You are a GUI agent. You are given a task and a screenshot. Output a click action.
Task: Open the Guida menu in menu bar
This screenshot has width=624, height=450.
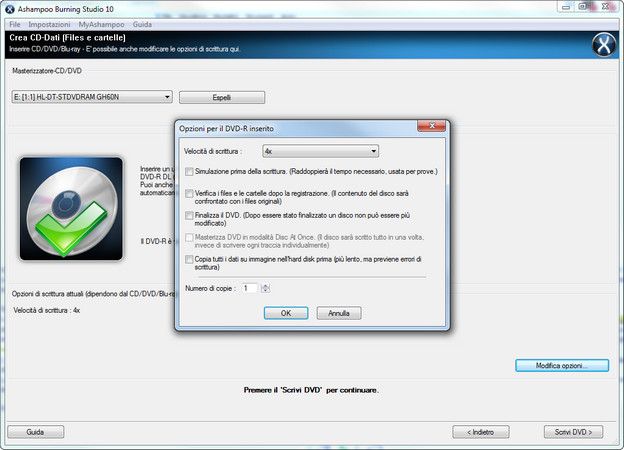(x=142, y=24)
